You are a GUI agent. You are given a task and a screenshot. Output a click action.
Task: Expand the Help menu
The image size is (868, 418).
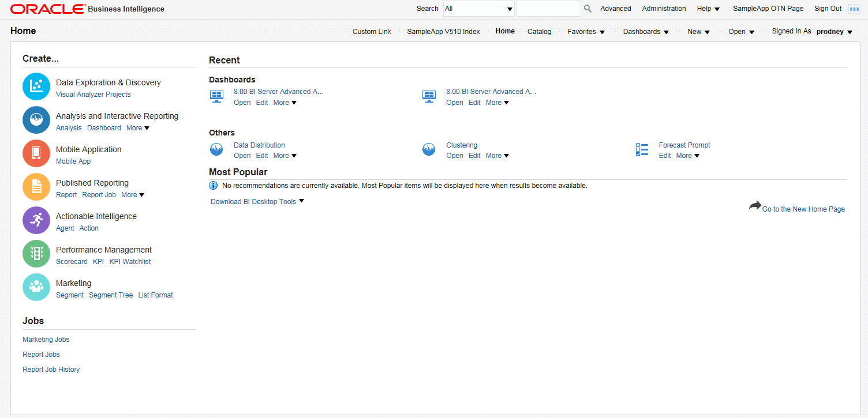coord(708,9)
